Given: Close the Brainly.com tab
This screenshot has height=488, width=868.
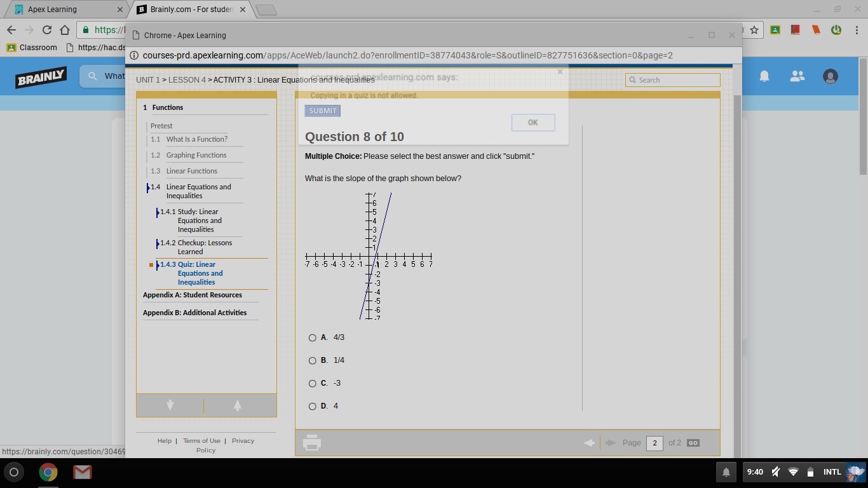Looking at the screenshot, I should pyautogui.click(x=242, y=10).
